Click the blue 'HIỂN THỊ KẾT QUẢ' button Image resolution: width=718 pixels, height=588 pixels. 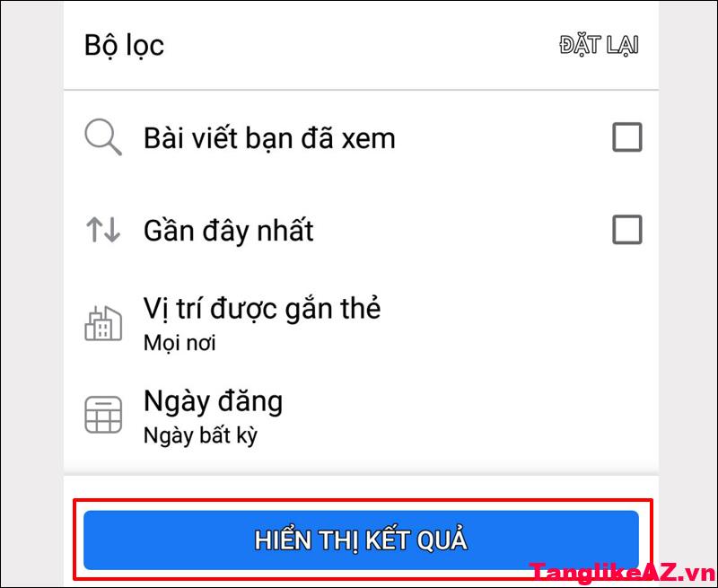[361, 540]
